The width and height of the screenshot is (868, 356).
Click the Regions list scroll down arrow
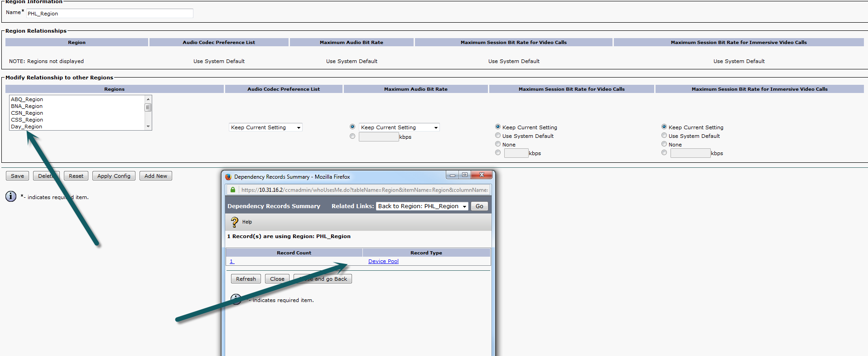(148, 127)
